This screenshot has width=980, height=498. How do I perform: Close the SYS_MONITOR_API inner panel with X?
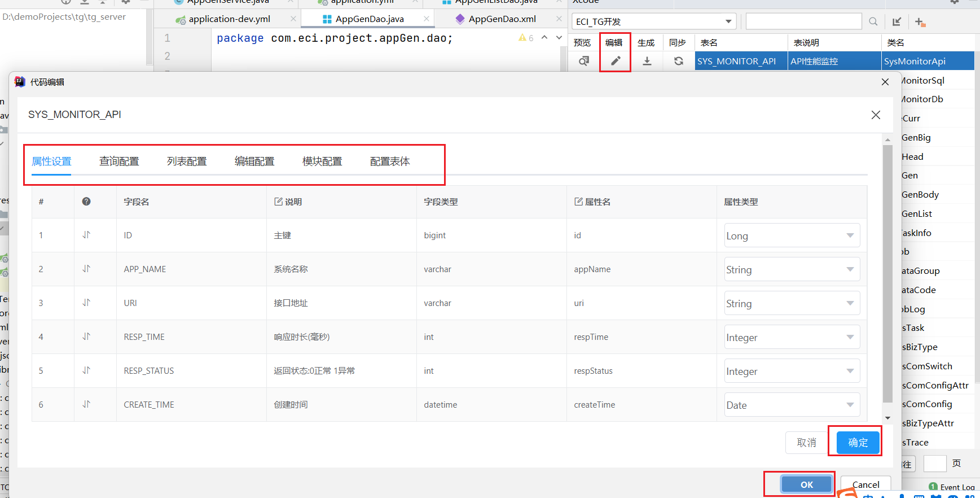[x=876, y=115]
